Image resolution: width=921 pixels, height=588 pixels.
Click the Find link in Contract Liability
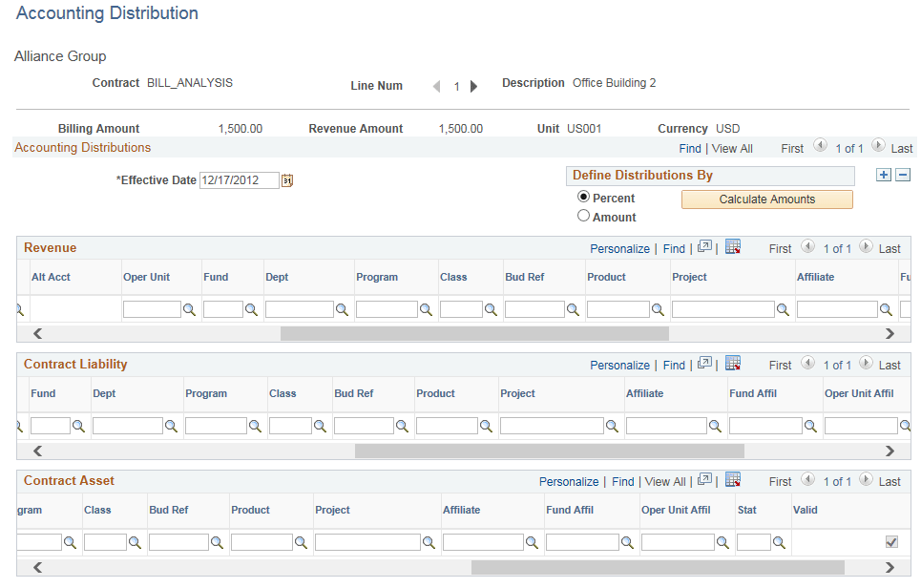pos(674,365)
